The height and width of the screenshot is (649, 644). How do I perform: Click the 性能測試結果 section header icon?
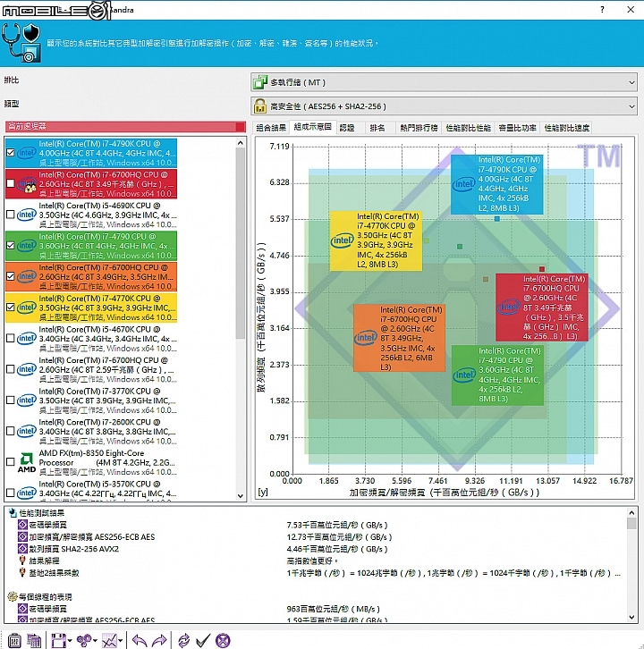point(13,513)
